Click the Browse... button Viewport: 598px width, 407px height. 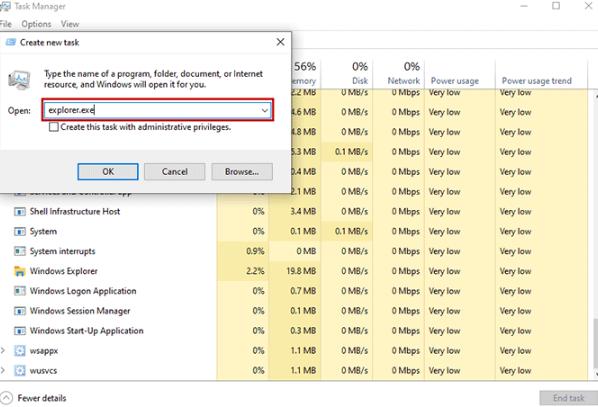242,172
